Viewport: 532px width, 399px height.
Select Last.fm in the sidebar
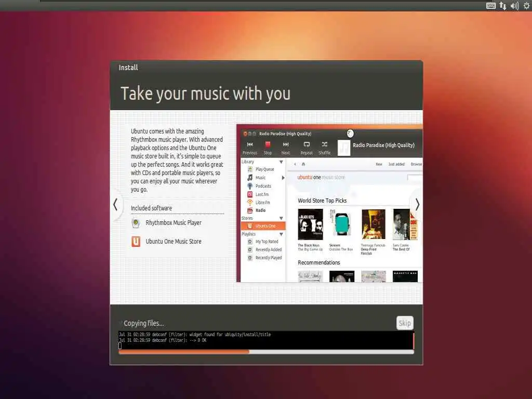pyautogui.click(x=262, y=194)
